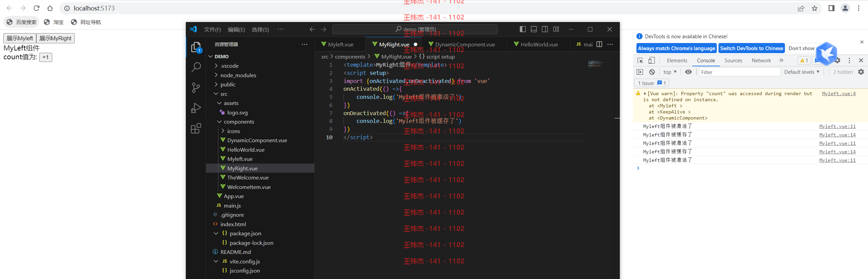Open VS Code Explorer view icon
The height and width of the screenshot is (279, 868).
pyautogui.click(x=196, y=48)
